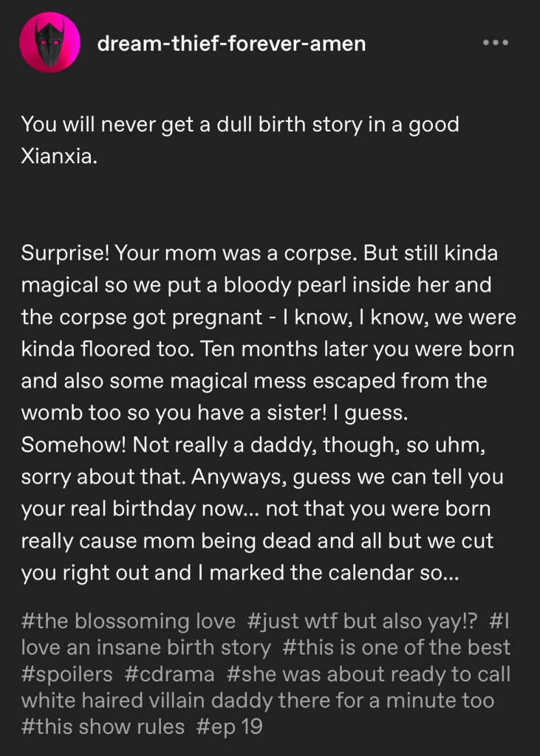This screenshot has width=540, height=756.
Task: Click the #ep 19 tag
Action: pyautogui.click(x=230, y=726)
